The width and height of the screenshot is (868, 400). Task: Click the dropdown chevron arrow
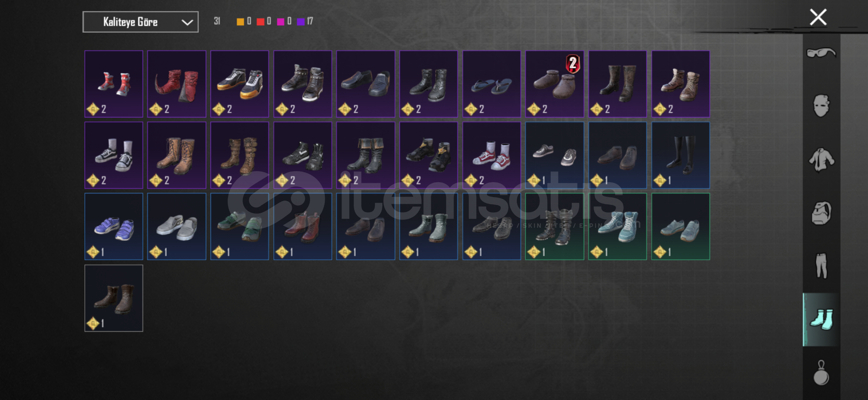point(187,22)
